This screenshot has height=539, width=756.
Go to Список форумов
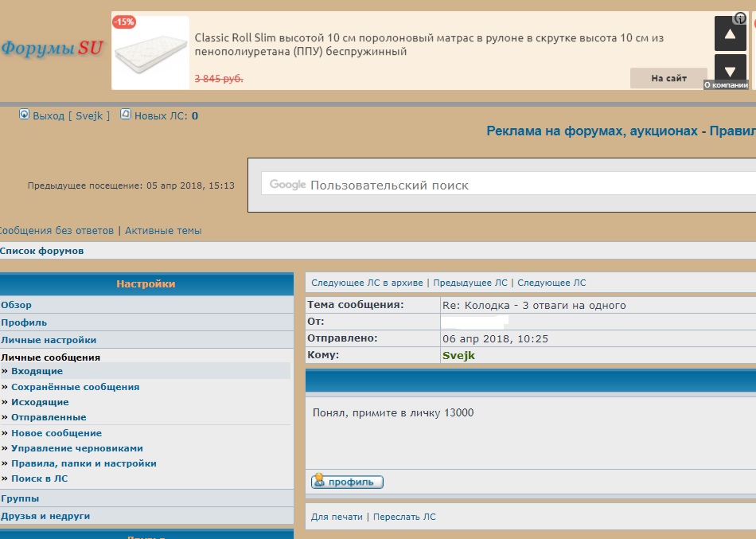coord(42,251)
